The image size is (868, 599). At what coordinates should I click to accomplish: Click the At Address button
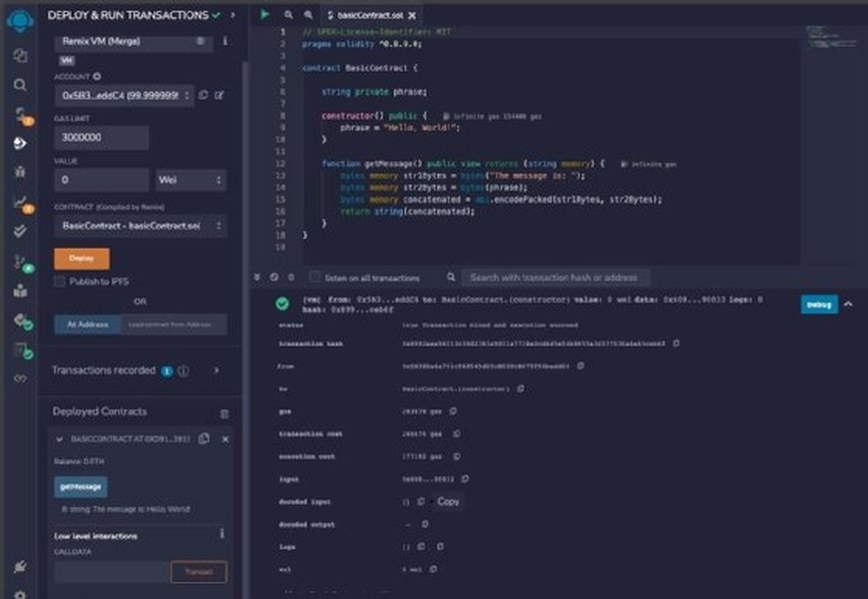[88, 324]
